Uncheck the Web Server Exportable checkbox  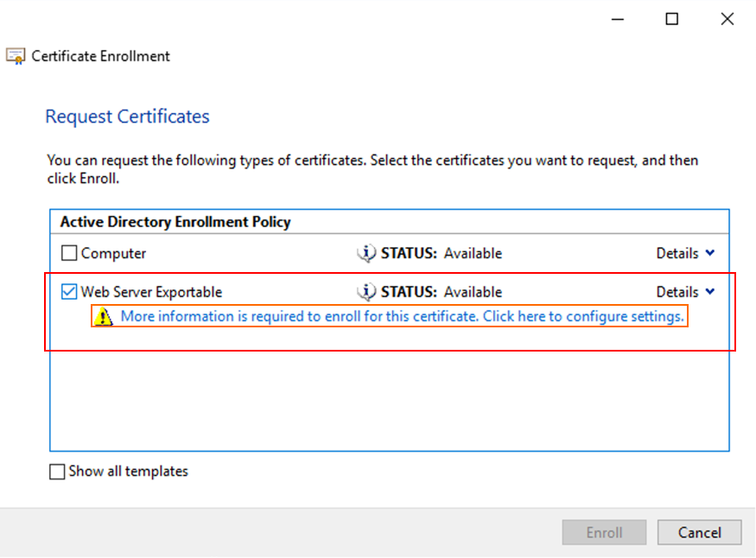click(68, 292)
